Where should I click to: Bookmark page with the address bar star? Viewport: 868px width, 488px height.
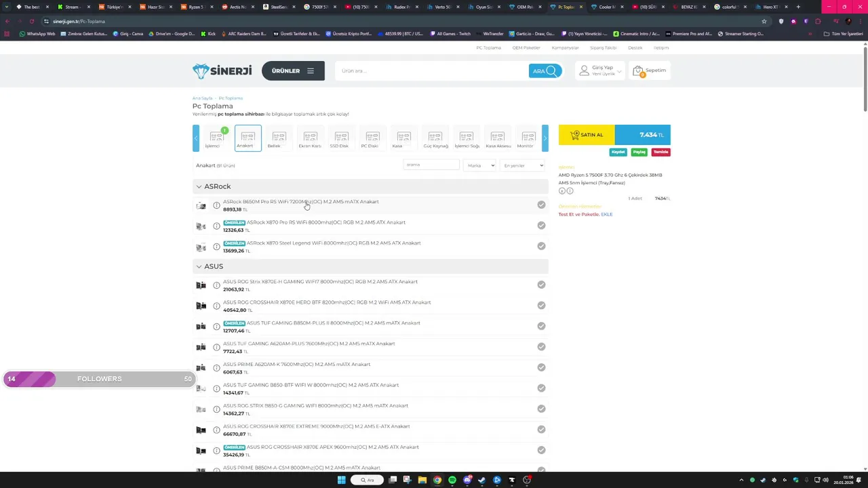click(764, 21)
